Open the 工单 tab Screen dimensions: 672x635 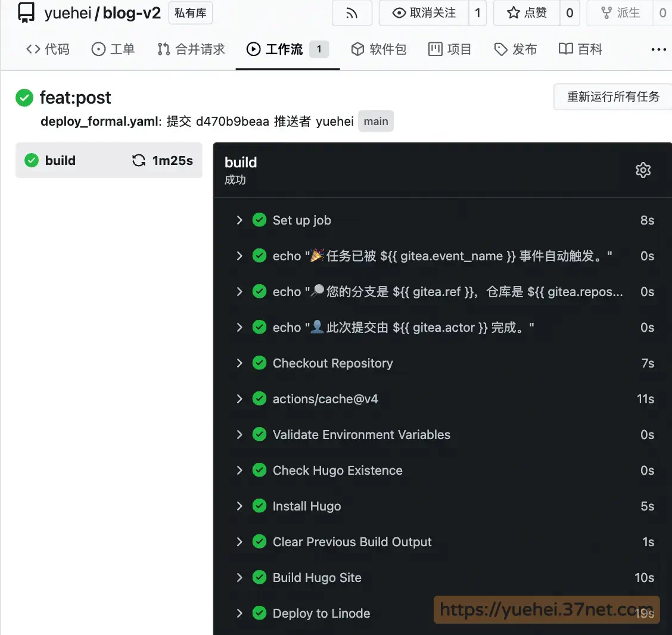(113, 49)
